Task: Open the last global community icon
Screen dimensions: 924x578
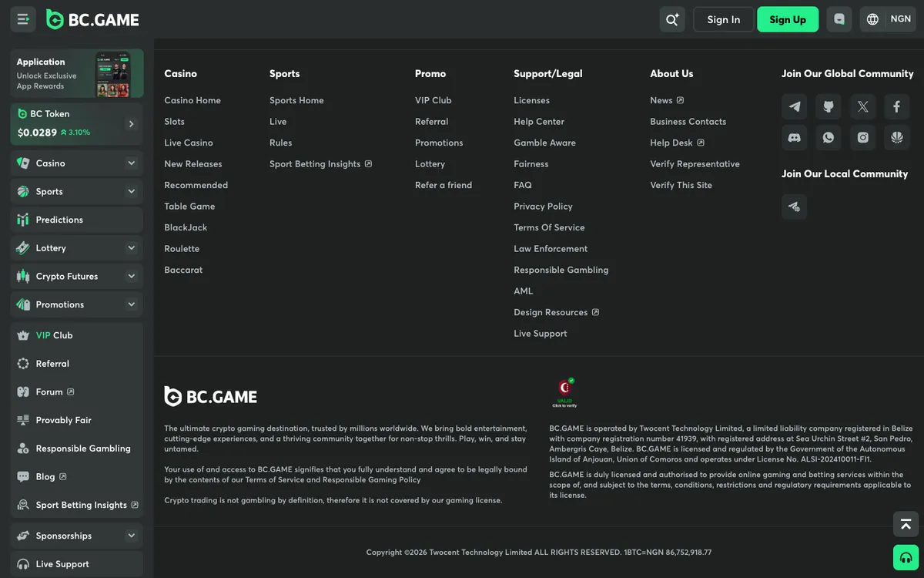Action: coord(896,137)
